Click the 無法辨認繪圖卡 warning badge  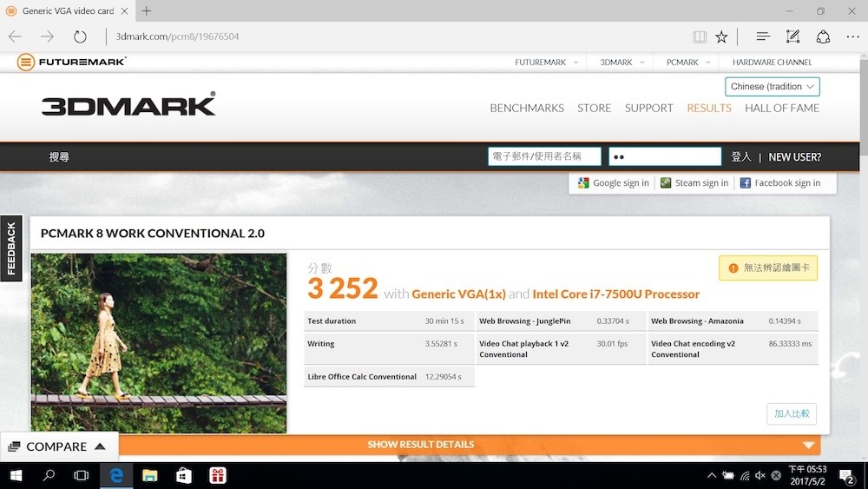click(768, 268)
